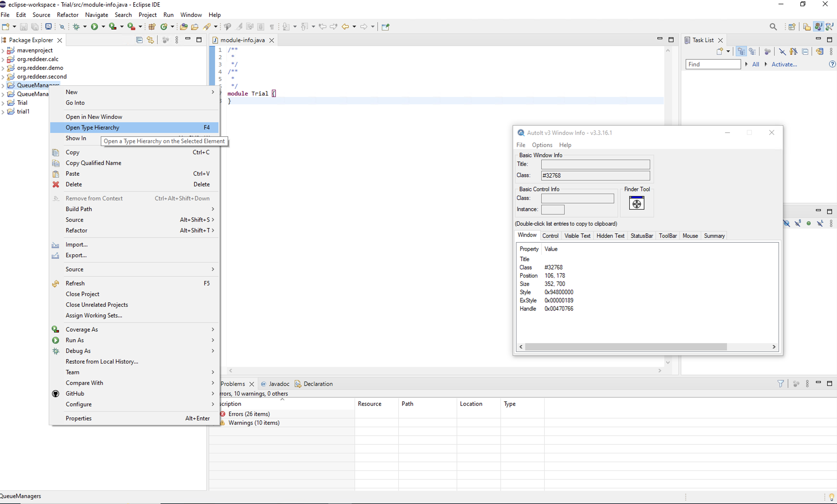Click the AutoIt Finder Tool crosshair icon

point(637,203)
